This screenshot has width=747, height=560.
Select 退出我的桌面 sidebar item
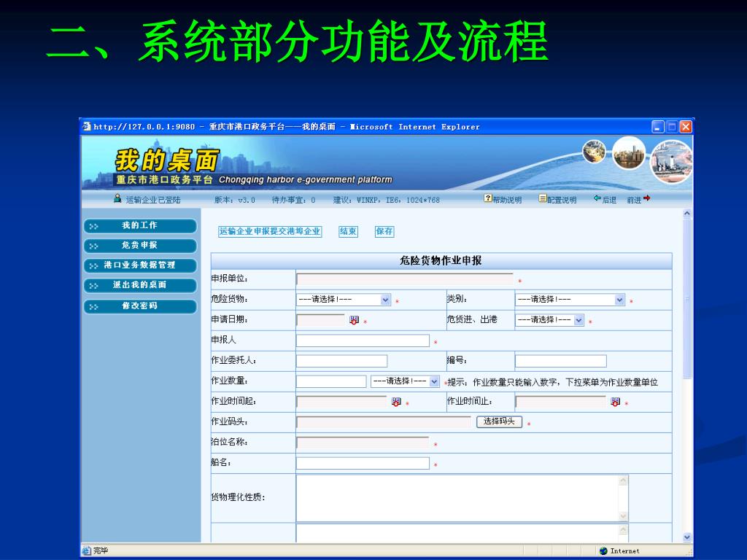point(140,285)
